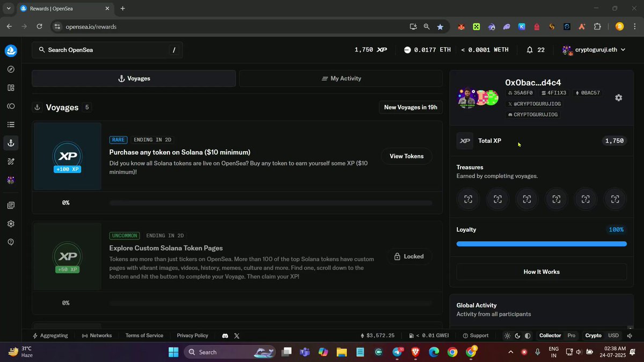
Task: Select the system contrast theme icon
Action: pos(528,336)
